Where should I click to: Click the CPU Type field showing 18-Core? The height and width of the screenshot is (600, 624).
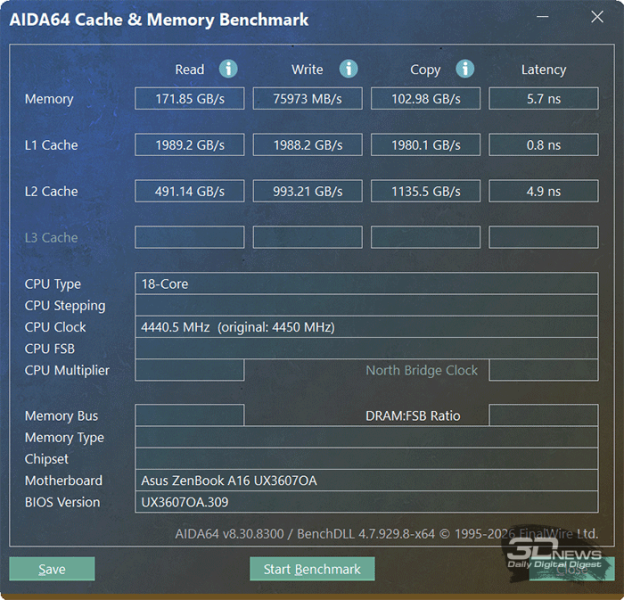point(367,284)
